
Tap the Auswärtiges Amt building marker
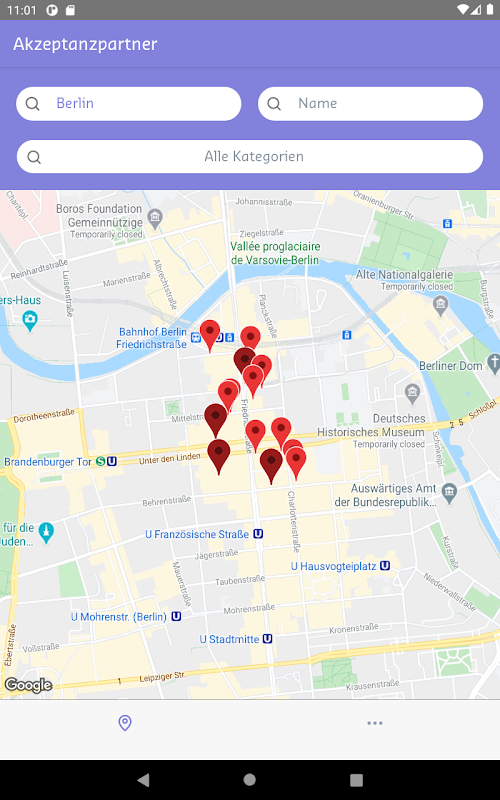[449, 493]
